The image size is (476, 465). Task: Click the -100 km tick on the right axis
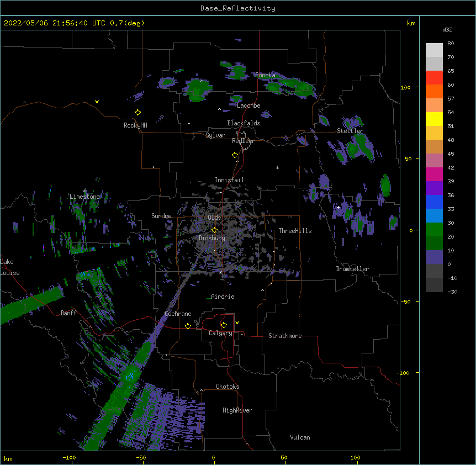click(404, 373)
